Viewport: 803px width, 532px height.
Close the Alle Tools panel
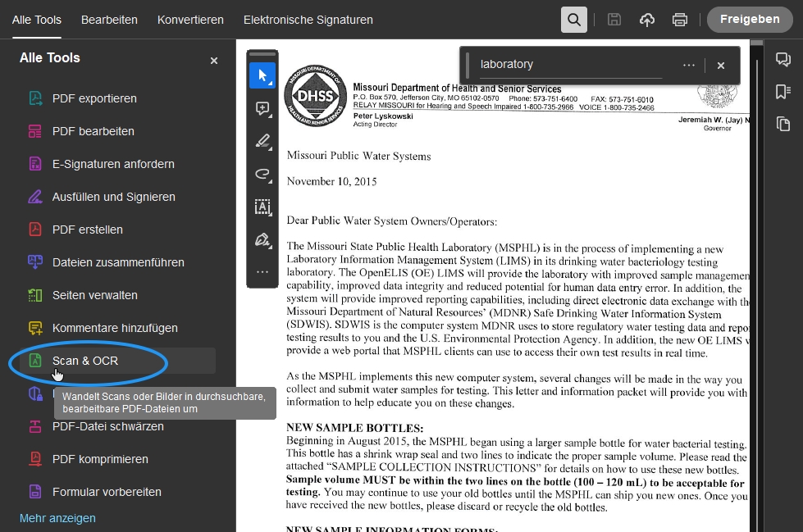coord(214,61)
